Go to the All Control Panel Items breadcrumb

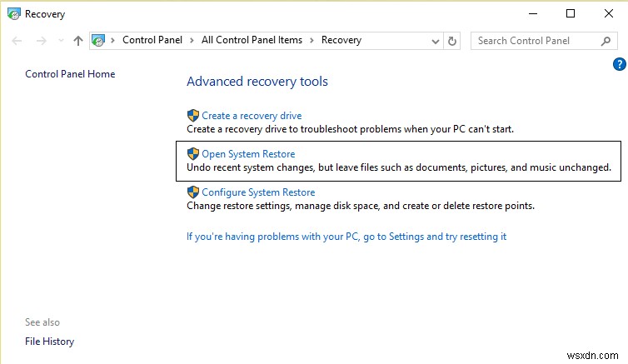click(252, 40)
